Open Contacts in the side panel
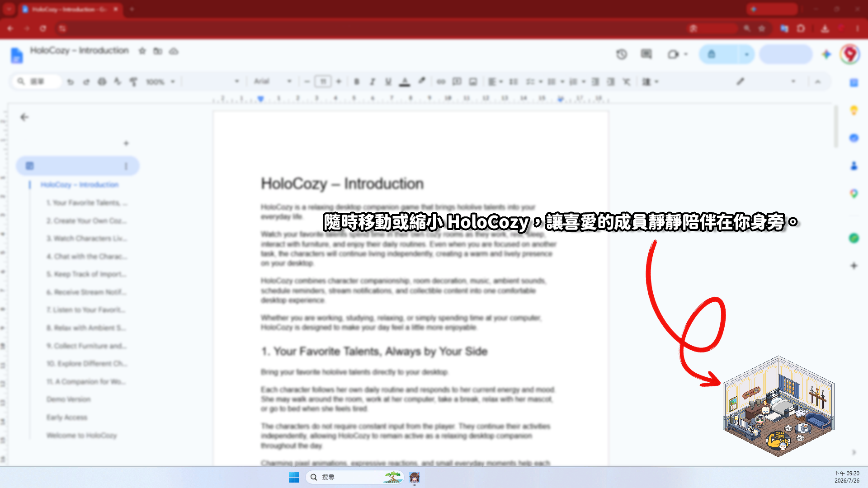The height and width of the screenshot is (488, 868). tap(854, 166)
